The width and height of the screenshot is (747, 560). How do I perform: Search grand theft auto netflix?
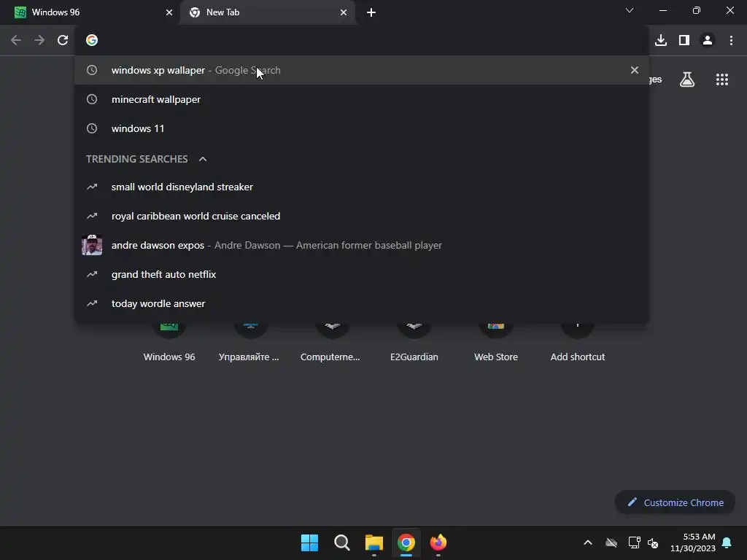[362, 274]
